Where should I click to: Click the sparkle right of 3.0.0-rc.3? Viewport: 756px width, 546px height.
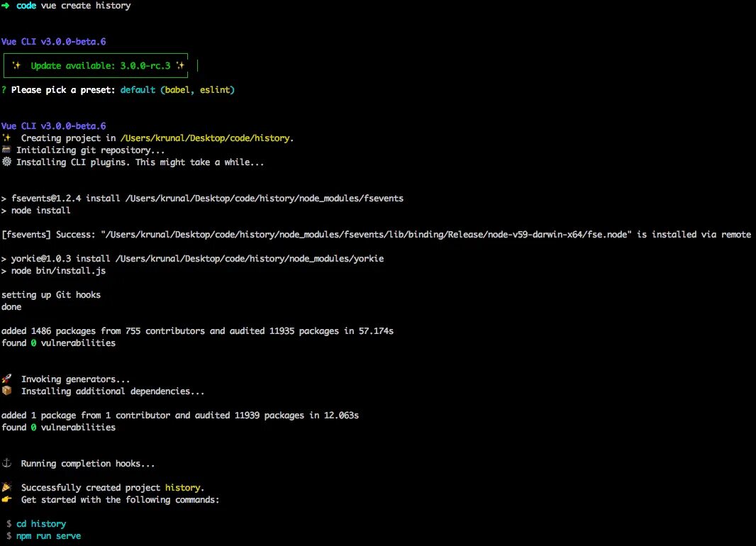click(180, 65)
